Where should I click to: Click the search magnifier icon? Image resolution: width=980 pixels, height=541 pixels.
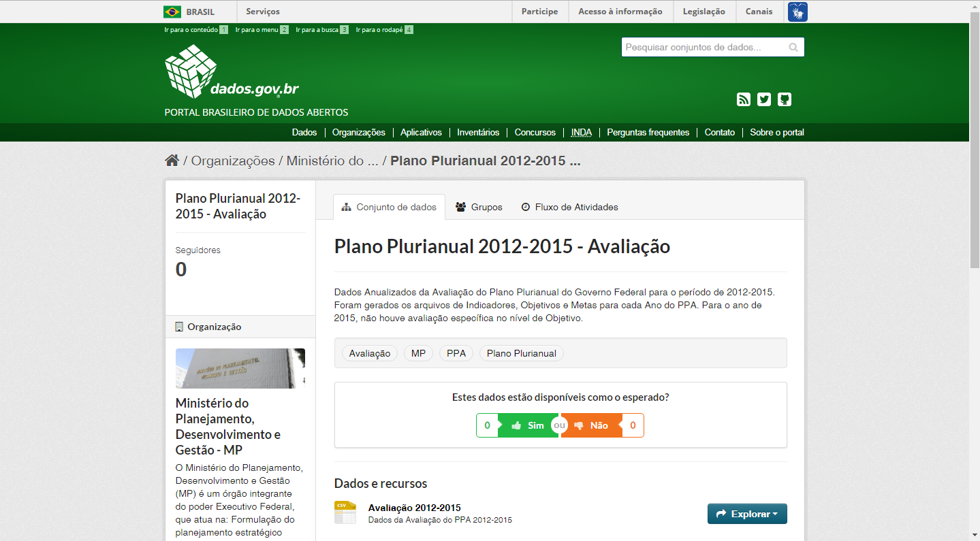point(793,48)
